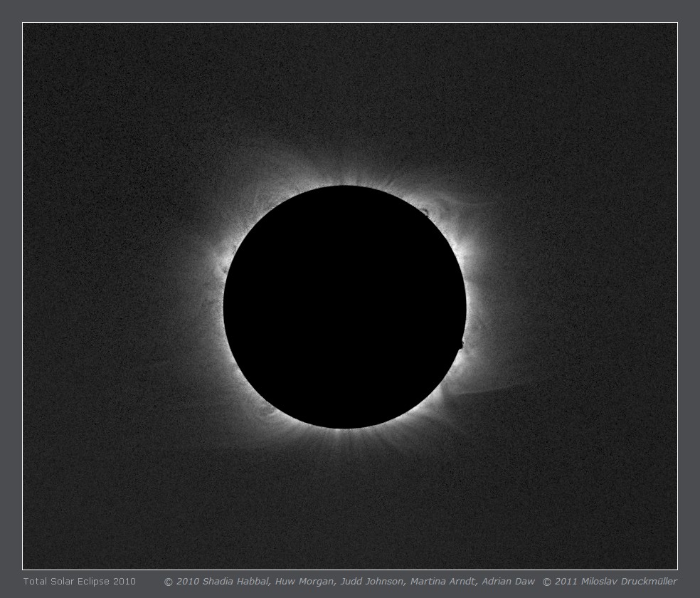Viewport: 700px width, 598px height.
Task: Click the bright spot on the left limb corona
Action: point(226,268)
